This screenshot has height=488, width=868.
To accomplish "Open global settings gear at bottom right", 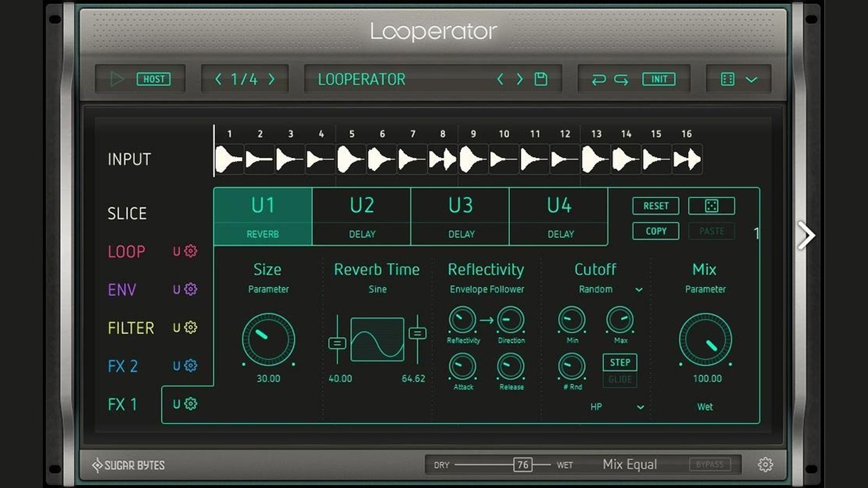I will [x=765, y=465].
